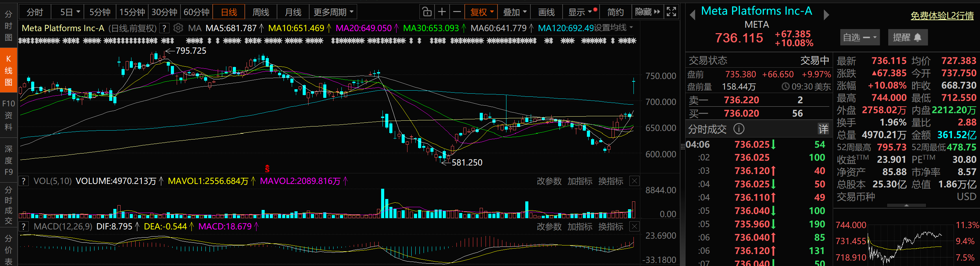This screenshot has width=980, height=266.
Task: Select the 日线 daily tab
Action: [229, 12]
